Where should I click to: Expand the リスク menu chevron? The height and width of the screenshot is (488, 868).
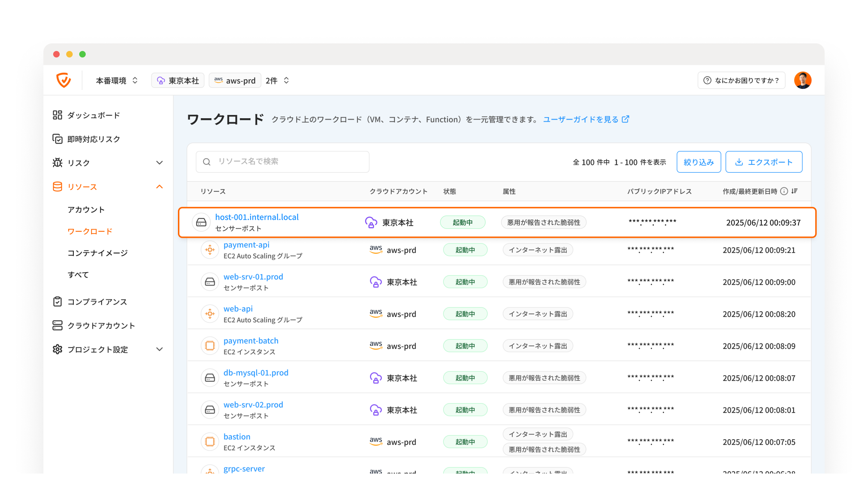159,163
